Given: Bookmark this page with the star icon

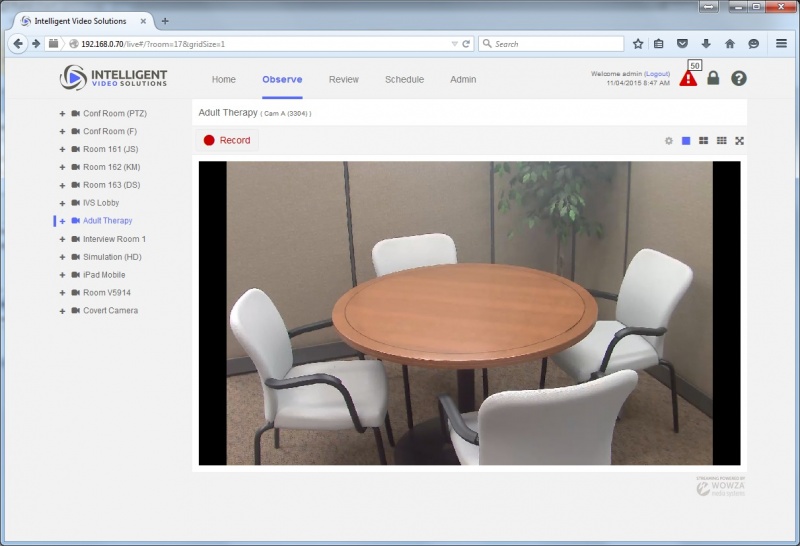Looking at the screenshot, I should (638, 44).
